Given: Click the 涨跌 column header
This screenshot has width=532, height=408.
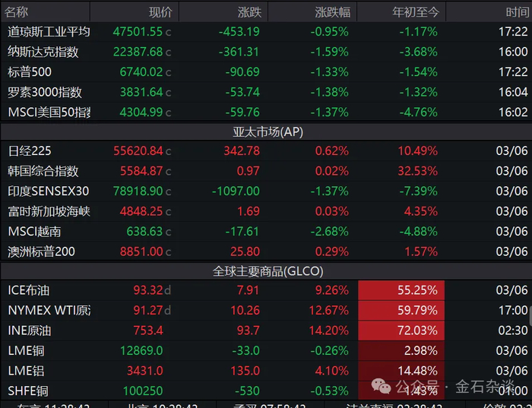Looking at the screenshot, I should [249, 12].
